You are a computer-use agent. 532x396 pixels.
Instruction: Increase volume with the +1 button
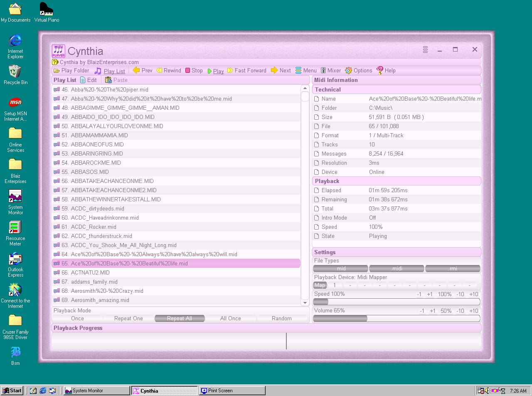pos(433,311)
